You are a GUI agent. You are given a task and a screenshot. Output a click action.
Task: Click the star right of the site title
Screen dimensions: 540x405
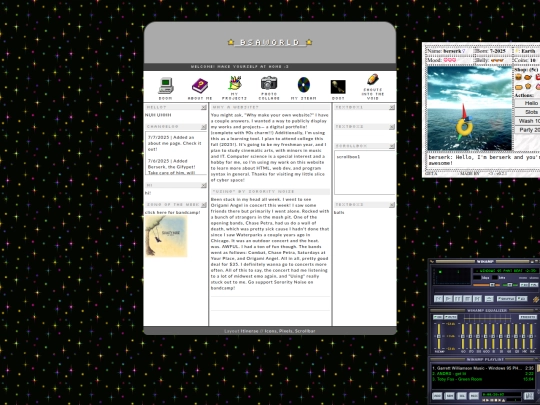point(309,42)
